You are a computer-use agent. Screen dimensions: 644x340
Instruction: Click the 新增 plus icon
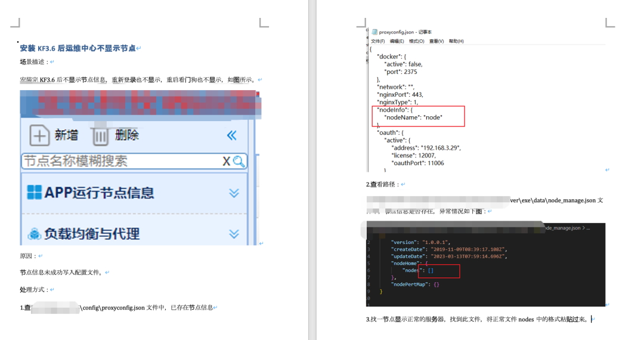(x=39, y=136)
